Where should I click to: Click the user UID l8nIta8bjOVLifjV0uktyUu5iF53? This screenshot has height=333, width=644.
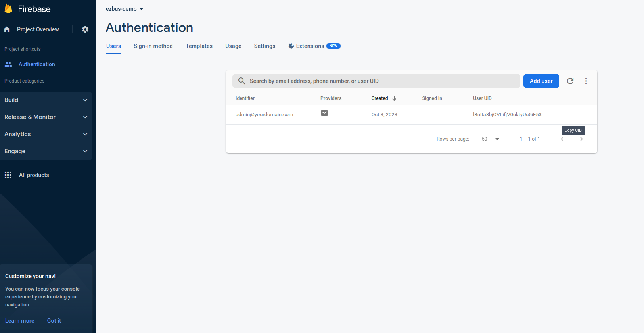[507, 115]
